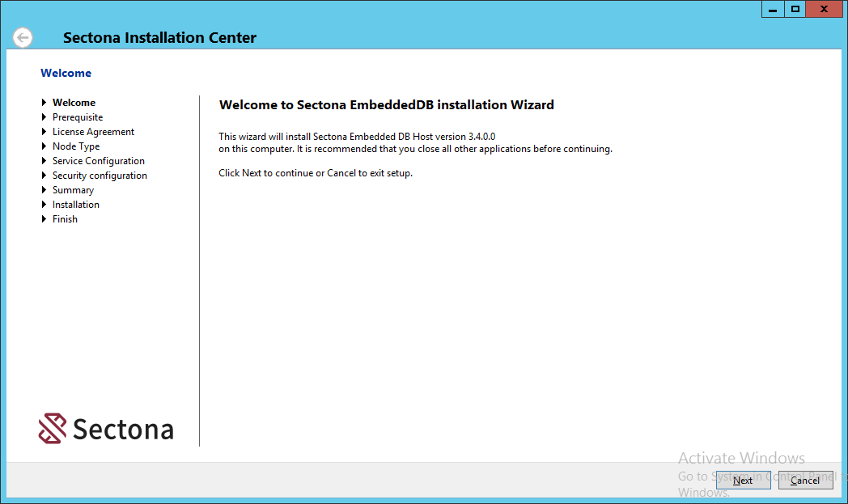848x504 pixels.
Task: Click the arrow marker beside Installation step
Action: pyautogui.click(x=45, y=204)
